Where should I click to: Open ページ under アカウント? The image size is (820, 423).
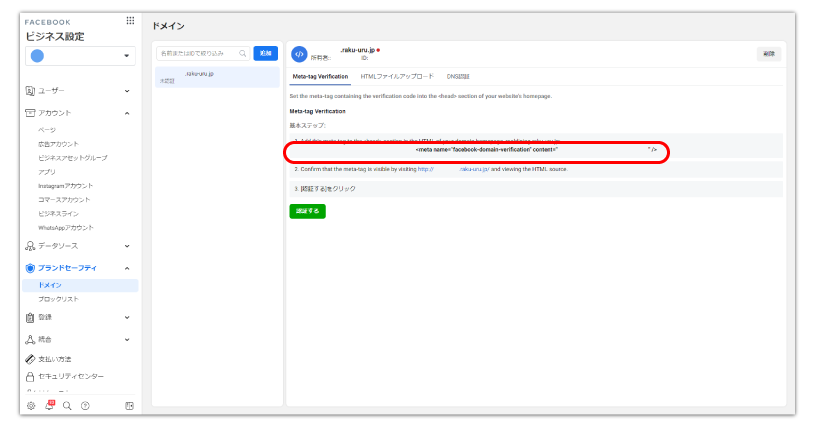tap(47, 130)
